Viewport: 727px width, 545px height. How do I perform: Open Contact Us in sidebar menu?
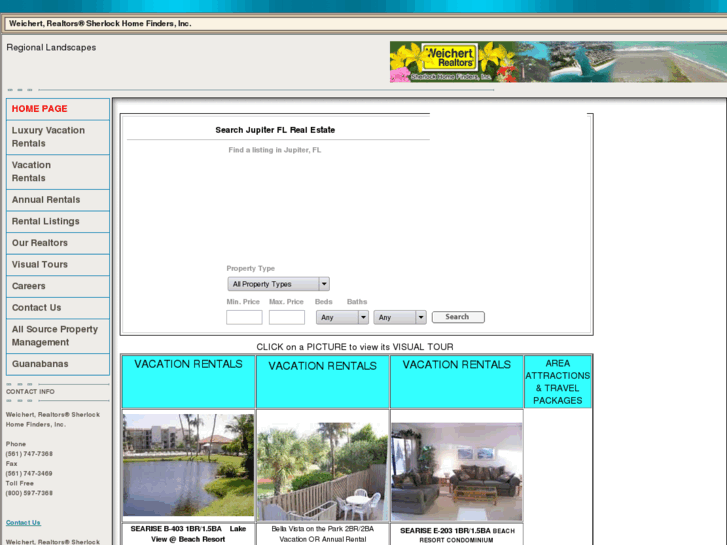point(58,308)
